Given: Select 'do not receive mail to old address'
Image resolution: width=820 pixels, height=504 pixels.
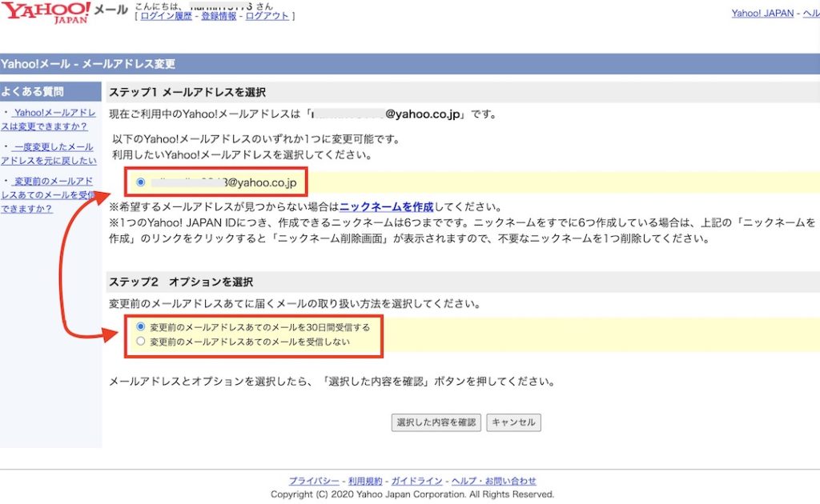Looking at the screenshot, I should click(141, 340).
